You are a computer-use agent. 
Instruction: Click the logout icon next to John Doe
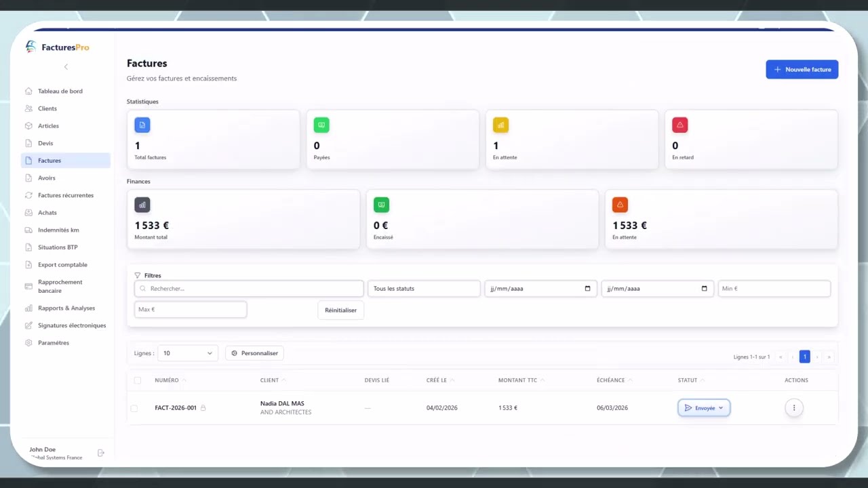pos(101,453)
